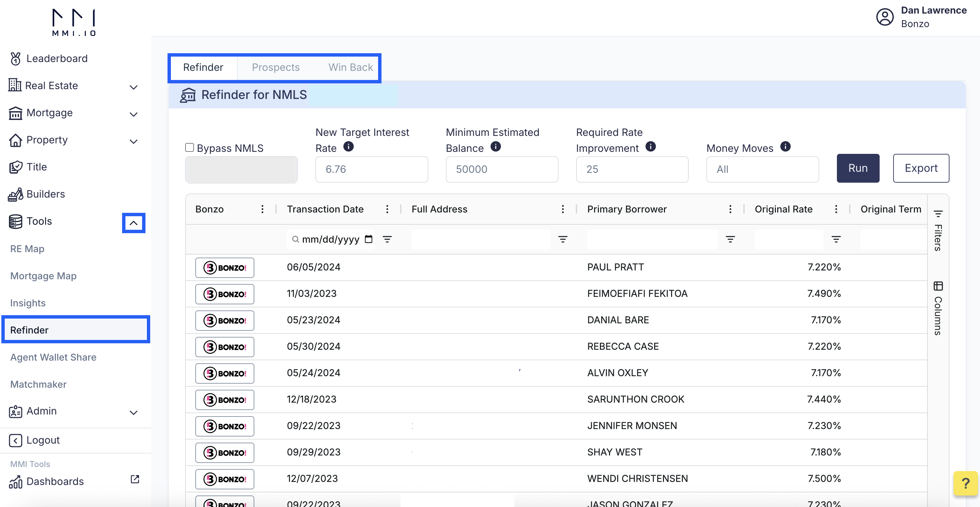Open Matchmaker in sidebar
The width and height of the screenshot is (980, 507).
tap(38, 384)
